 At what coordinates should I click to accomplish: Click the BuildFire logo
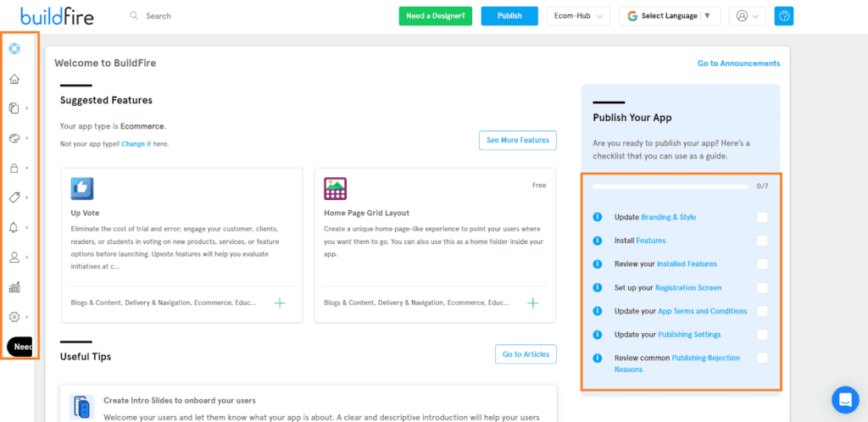57,16
